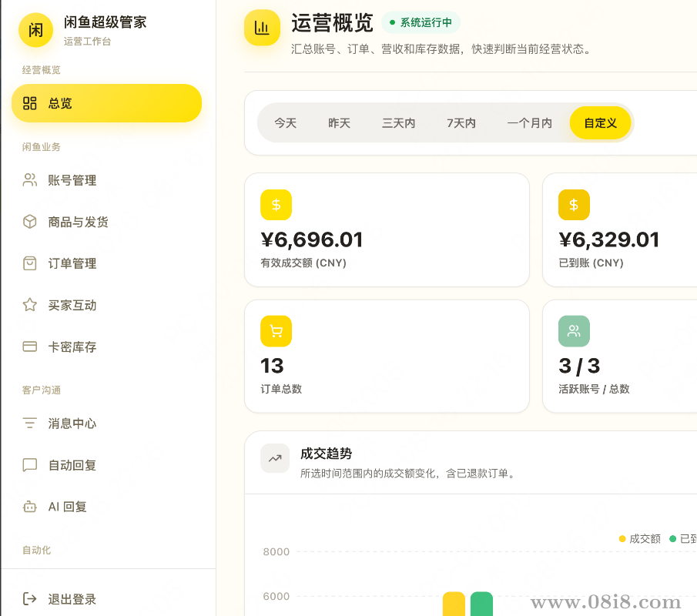
Task: Click the 13 orders count
Action: 272,367
